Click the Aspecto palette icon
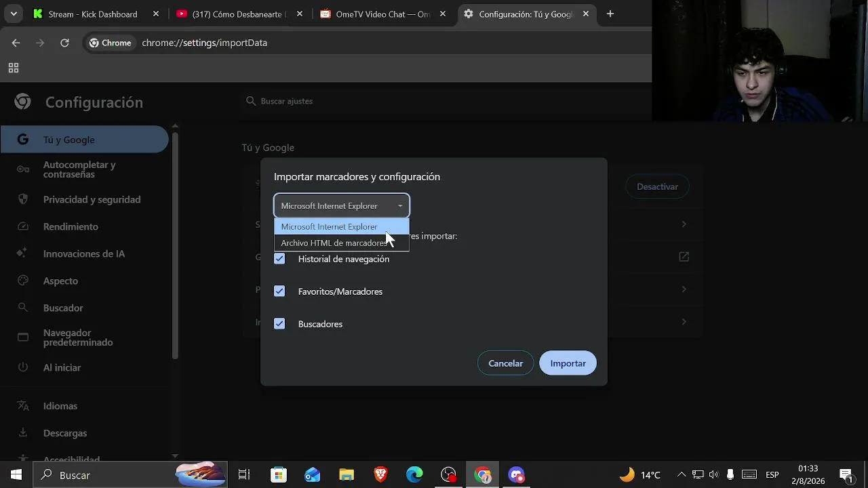 [x=23, y=281]
